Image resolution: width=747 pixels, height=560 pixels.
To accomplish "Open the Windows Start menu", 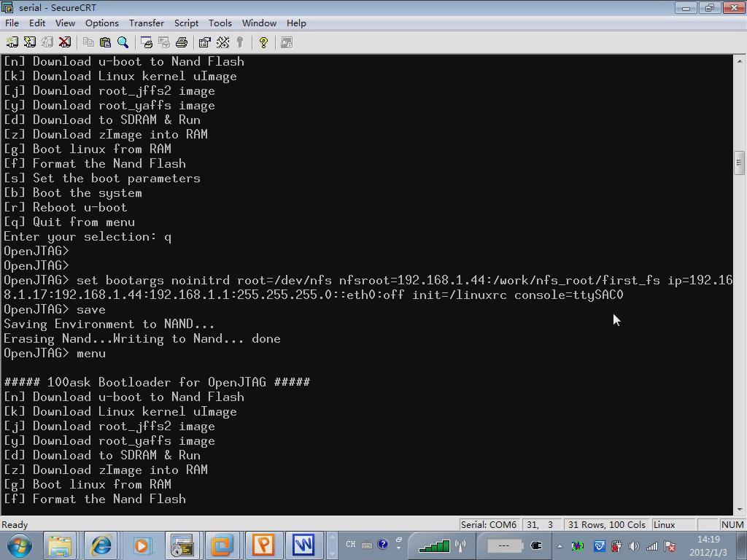I will [19, 545].
